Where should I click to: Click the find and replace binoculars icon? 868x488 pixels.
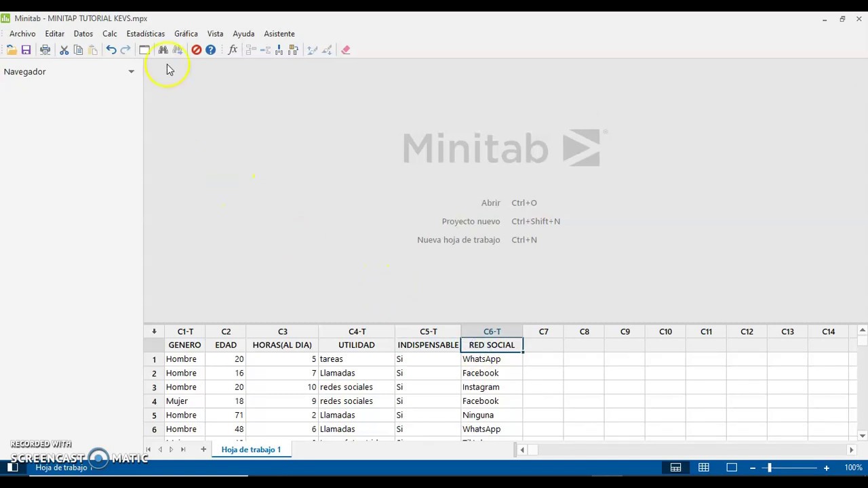click(178, 50)
